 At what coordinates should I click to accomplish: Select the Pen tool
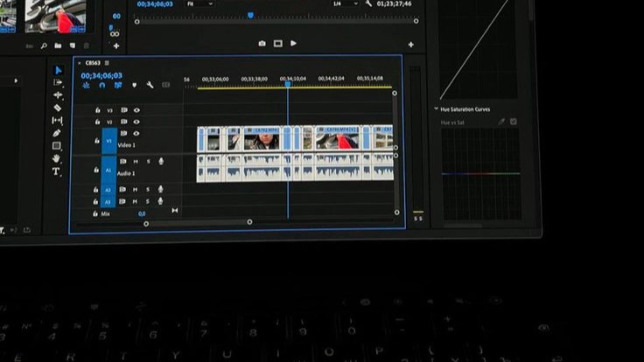(57, 133)
